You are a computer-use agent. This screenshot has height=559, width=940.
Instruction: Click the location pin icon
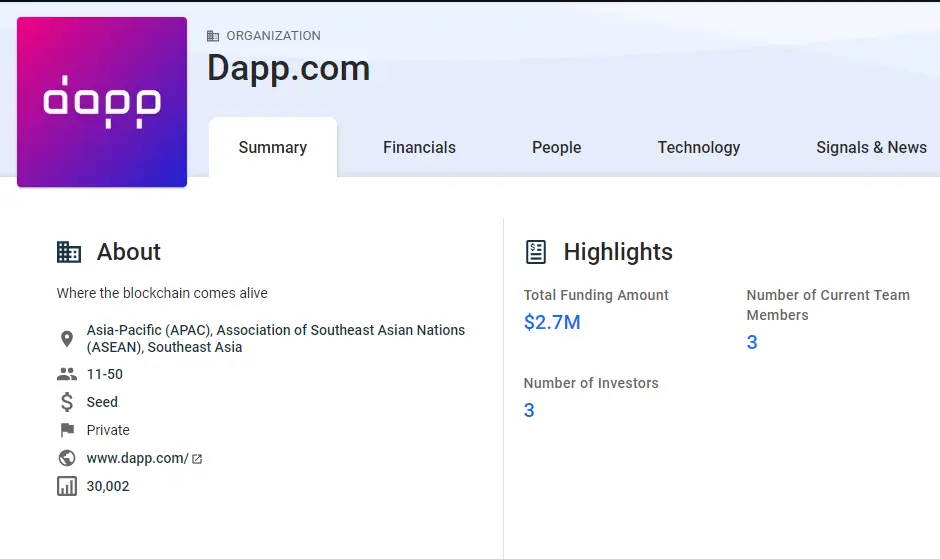(x=67, y=339)
